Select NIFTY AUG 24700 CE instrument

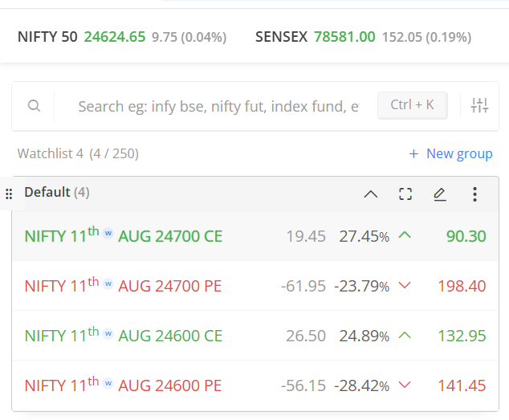pyautogui.click(x=124, y=235)
